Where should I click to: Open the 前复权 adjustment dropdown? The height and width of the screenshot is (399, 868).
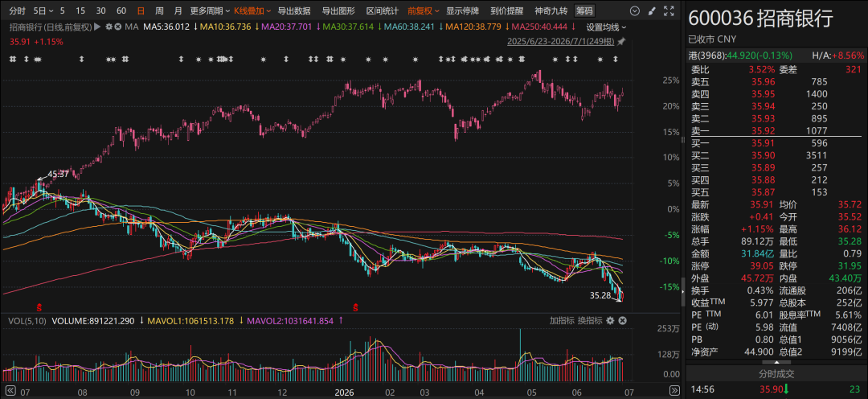click(424, 10)
